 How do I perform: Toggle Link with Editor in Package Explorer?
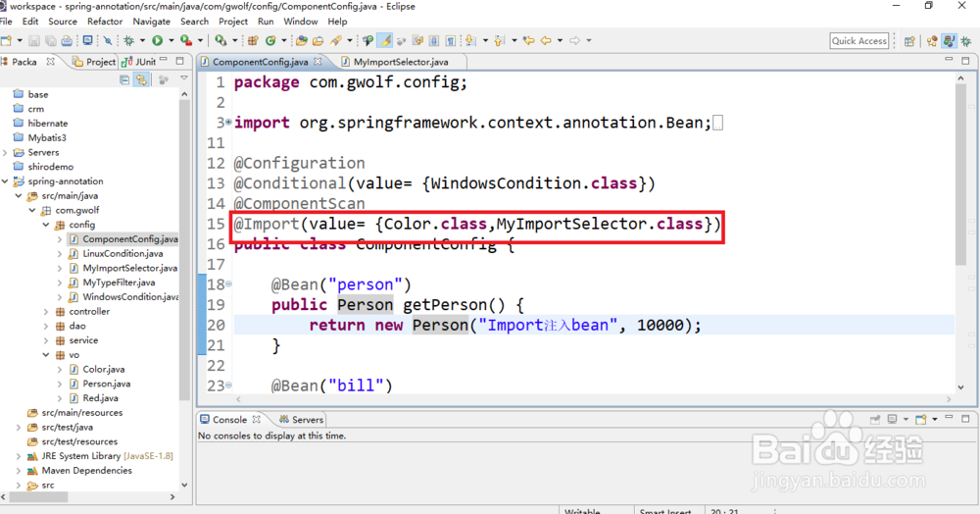(x=142, y=80)
